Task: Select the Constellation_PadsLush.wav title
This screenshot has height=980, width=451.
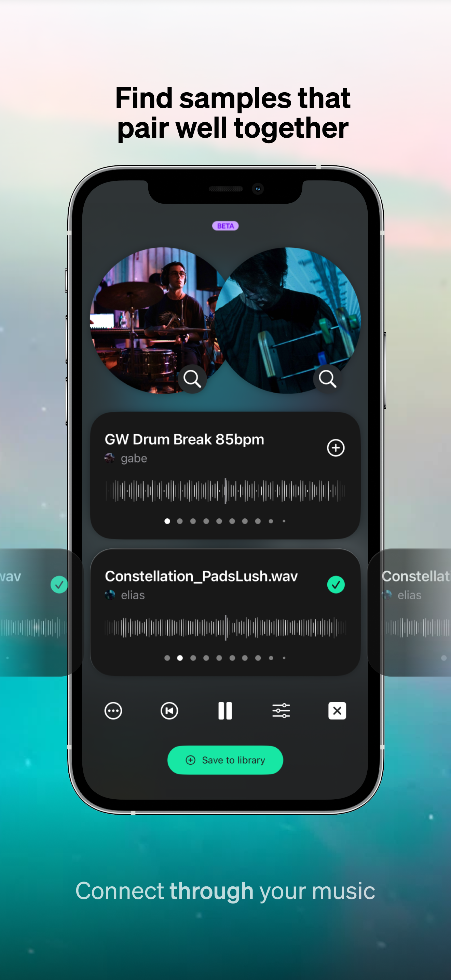Action: [x=201, y=576]
